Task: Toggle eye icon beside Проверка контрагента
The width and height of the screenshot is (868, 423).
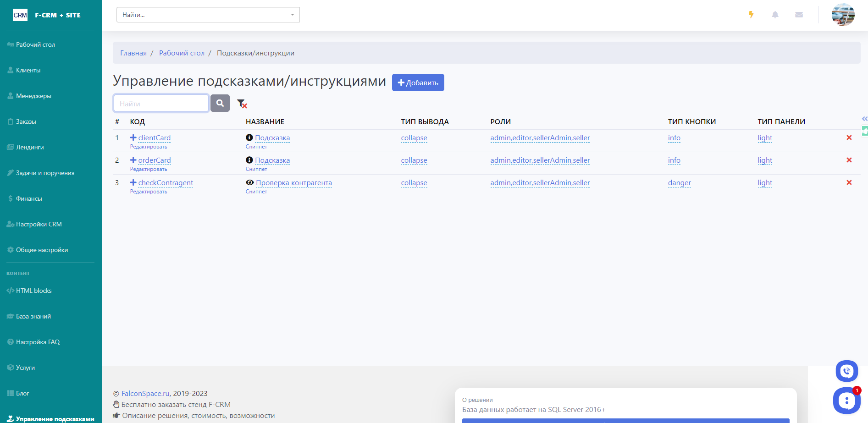Action: [249, 182]
